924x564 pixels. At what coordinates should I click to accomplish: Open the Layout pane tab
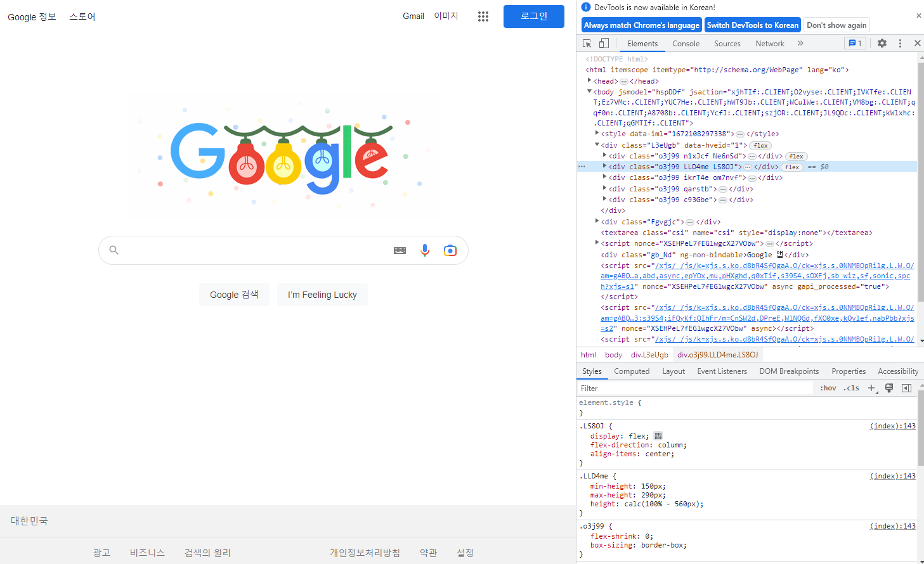click(x=673, y=371)
